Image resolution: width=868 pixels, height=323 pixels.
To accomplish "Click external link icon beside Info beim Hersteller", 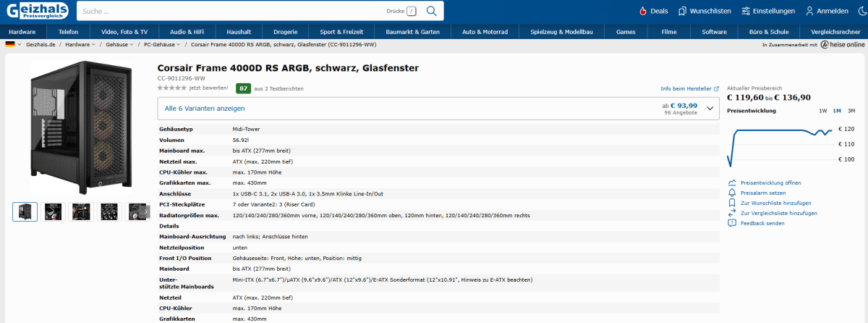I will click(x=716, y=89).
